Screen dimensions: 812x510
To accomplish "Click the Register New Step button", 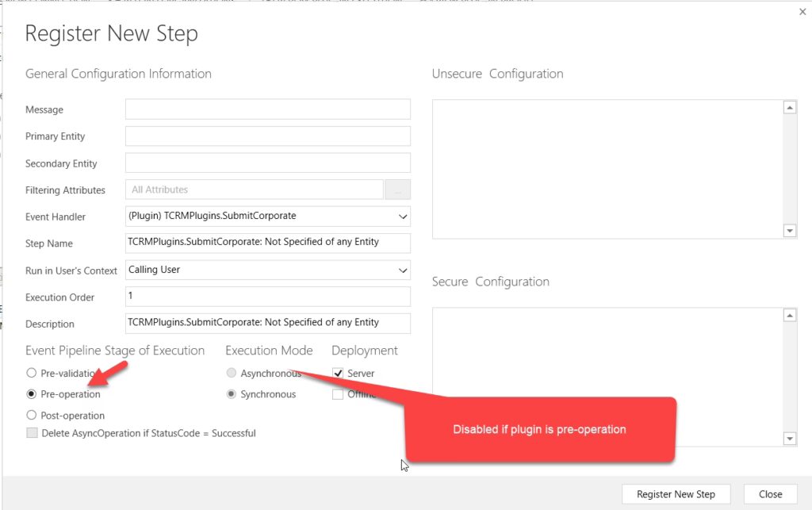I will point(676,494).
